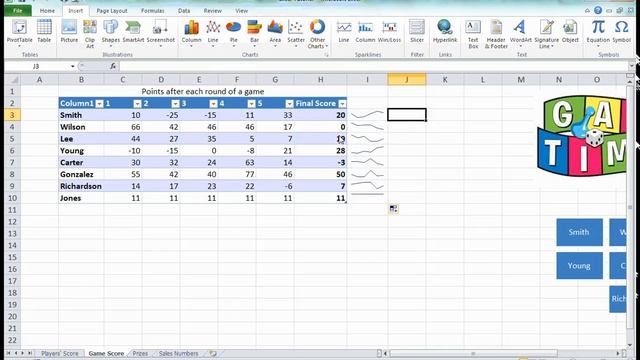Switch to the Page Layout tab
Image resolution: width=640 pixels, height=360 pixels.
coord(112,11)
